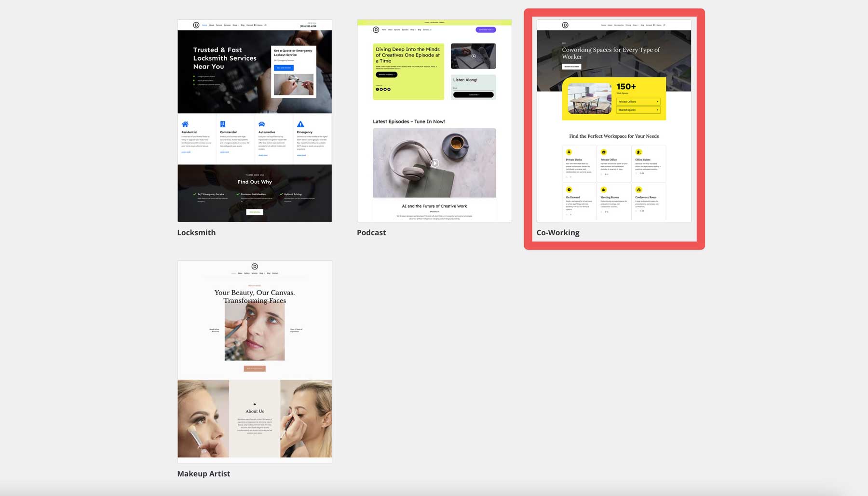Click a social media icon on the Podcast hero card
Image resolution: width=868 pixels, height=496 pixels.
coord(377,89)
